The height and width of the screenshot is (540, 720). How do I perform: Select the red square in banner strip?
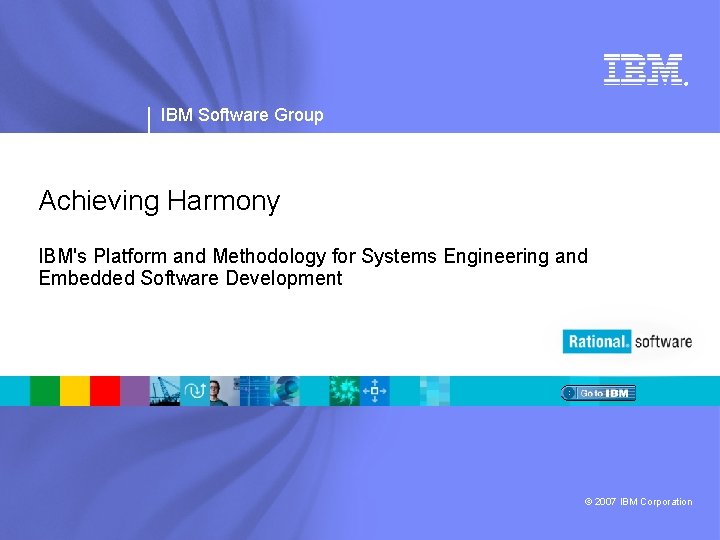[105, 391]
